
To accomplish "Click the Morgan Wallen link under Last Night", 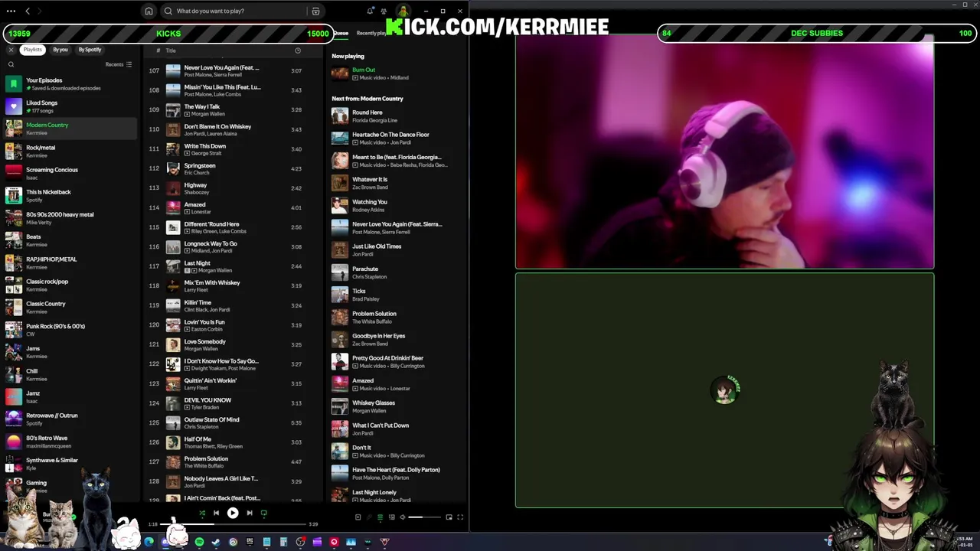I will click(x=215, y=270).
